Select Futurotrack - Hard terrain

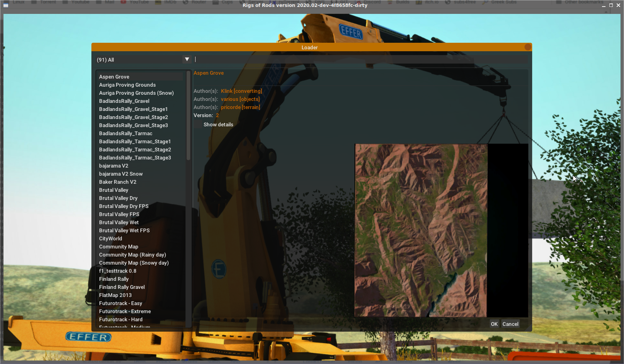click(141, 319)
